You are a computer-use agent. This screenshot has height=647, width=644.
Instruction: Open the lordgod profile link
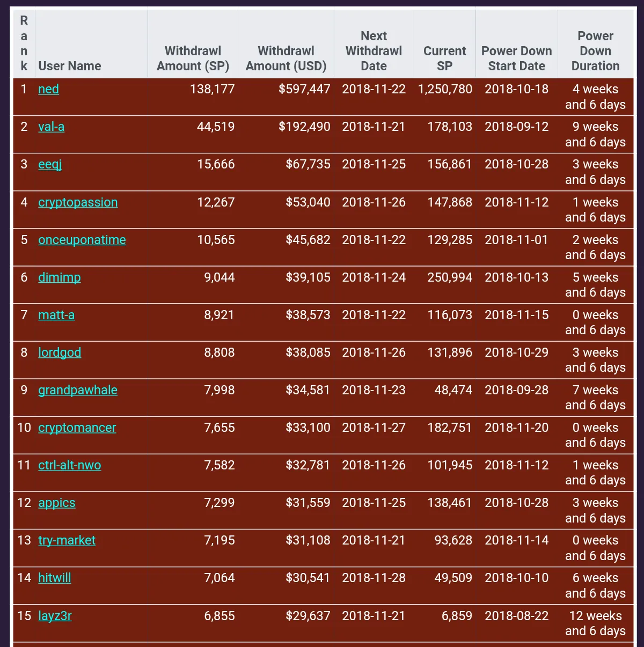click(x=60, y=353)
